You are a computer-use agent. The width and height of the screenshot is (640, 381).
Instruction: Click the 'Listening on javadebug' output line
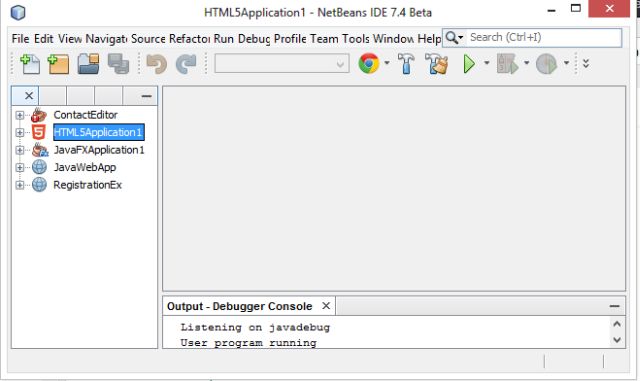tap(255, 327)
